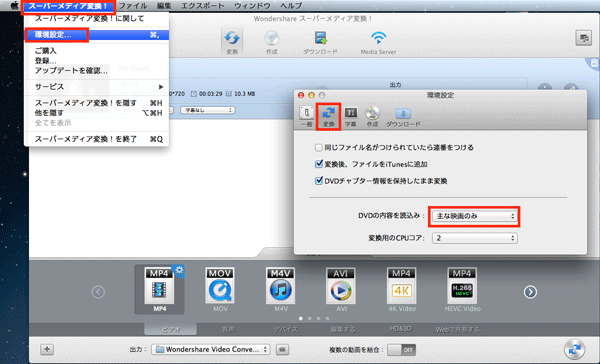Switch to the ビデオ format tab
600x364 pixels.
pos(171,329)
